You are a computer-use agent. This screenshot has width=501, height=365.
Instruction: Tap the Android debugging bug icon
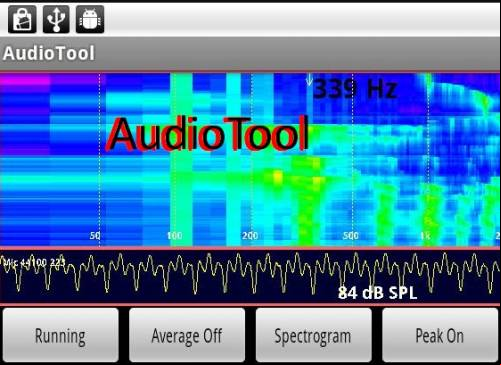90,19
